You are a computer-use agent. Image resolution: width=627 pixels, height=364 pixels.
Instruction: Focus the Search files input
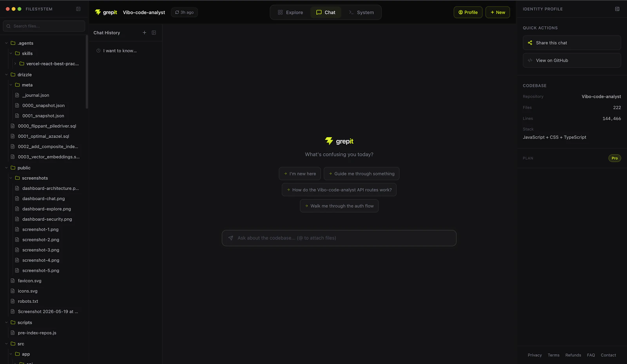[44, 26]
